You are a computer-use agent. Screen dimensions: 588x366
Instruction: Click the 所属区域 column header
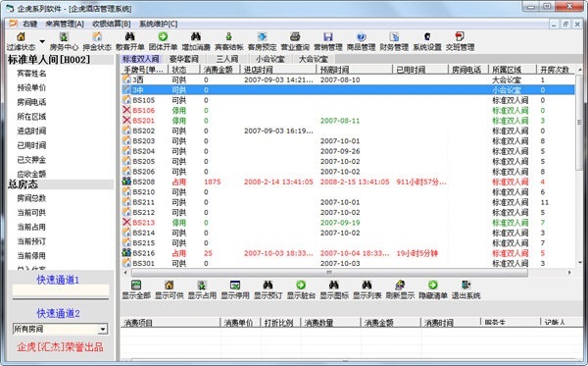512,70
